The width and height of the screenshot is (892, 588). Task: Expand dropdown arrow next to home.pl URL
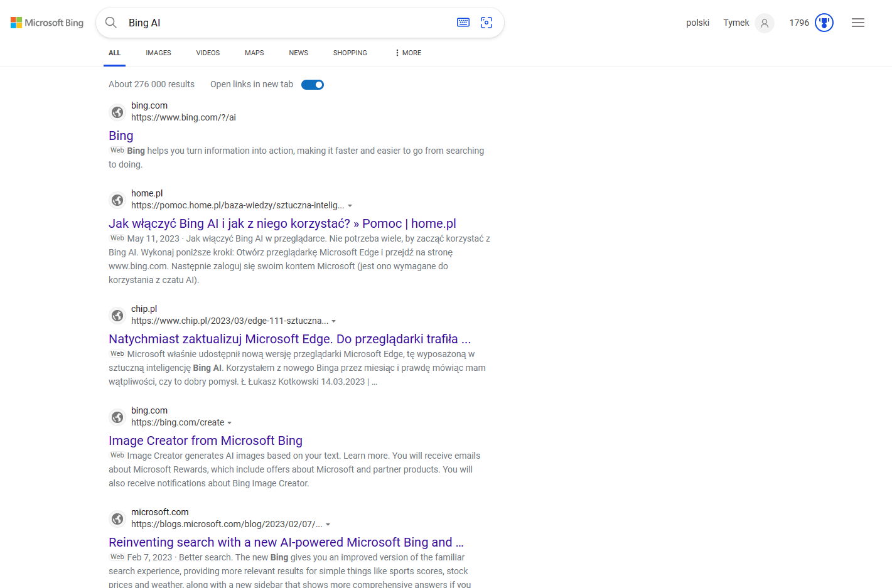point(350,206)
